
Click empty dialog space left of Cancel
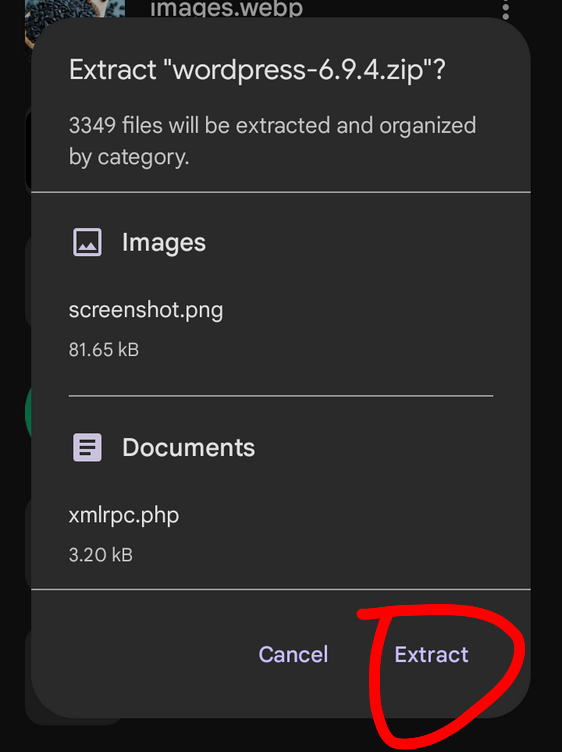click(x=144, y=654)
